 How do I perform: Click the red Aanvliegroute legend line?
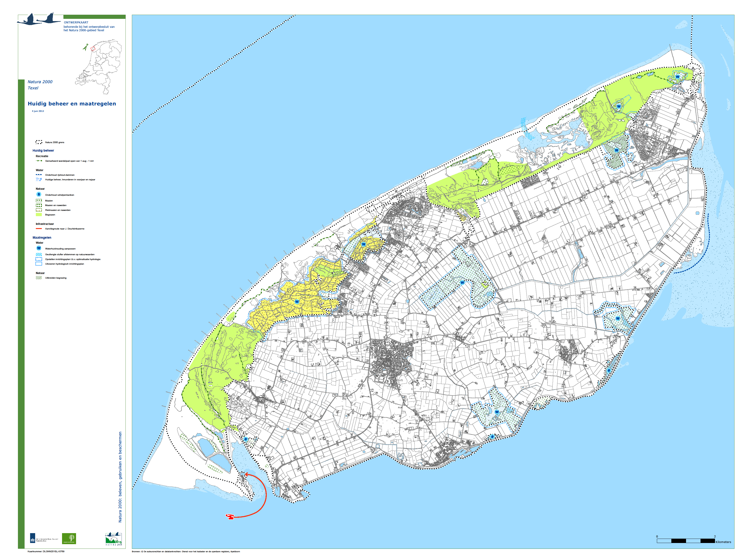(x=39, y=229)
